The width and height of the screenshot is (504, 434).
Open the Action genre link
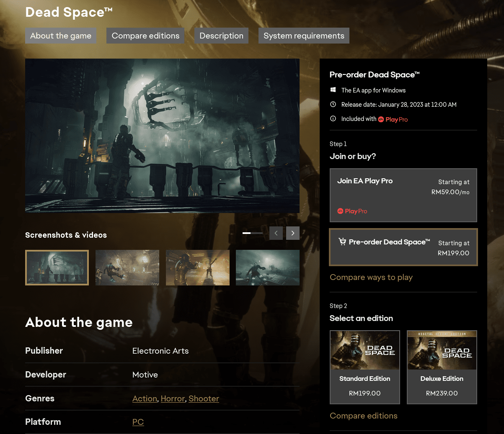(145, 398)
